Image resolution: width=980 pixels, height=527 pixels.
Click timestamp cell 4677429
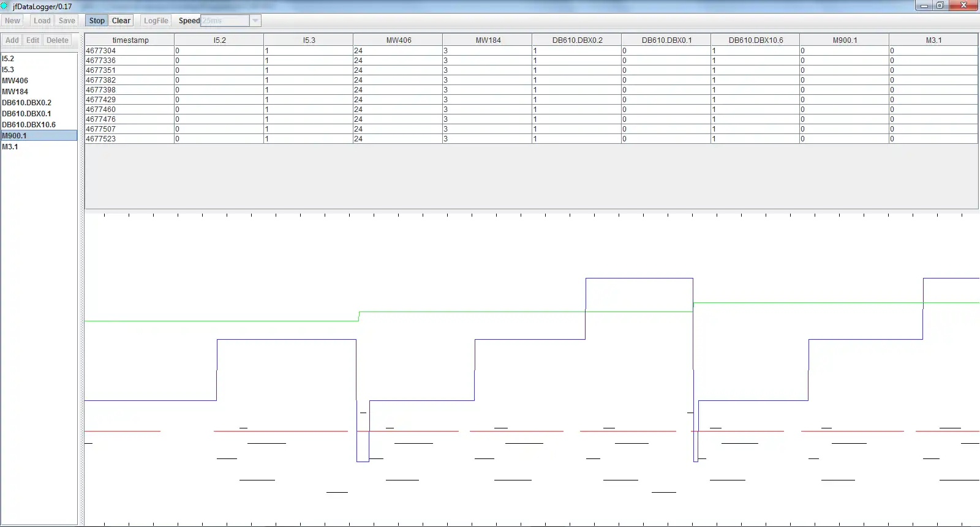coord(130,100)
